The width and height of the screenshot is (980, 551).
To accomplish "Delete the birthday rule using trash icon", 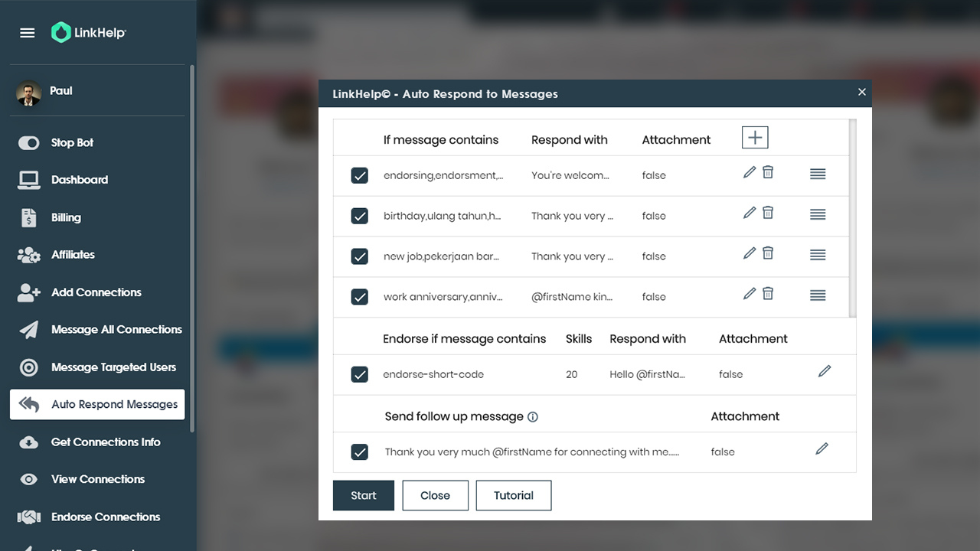I will tap(768, 213).
